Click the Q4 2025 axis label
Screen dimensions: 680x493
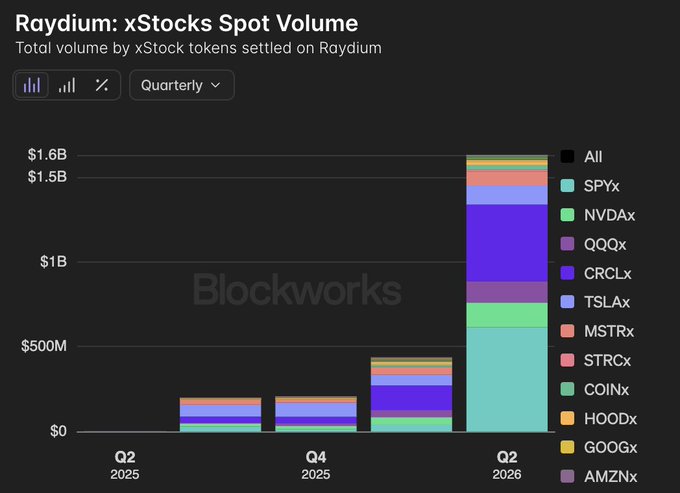(x=316, y=465)
